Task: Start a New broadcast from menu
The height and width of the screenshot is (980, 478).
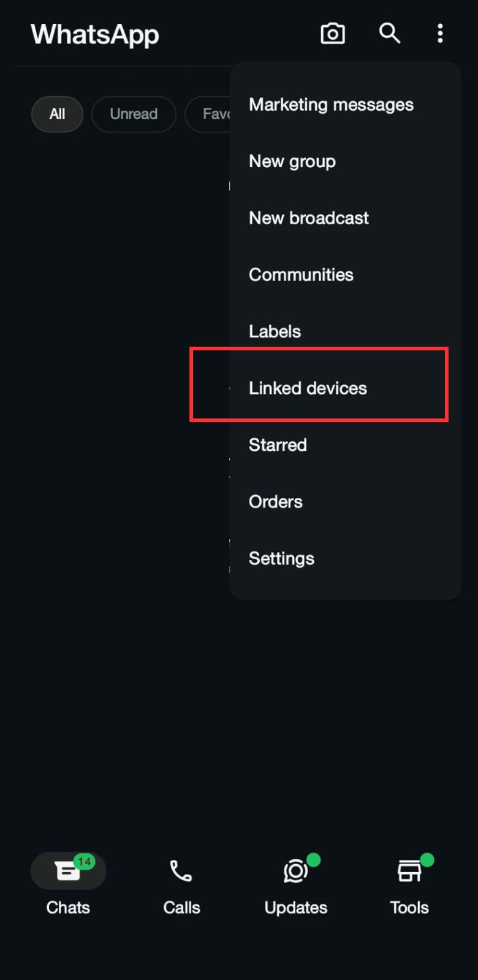Action: click(x=309, y=218)
